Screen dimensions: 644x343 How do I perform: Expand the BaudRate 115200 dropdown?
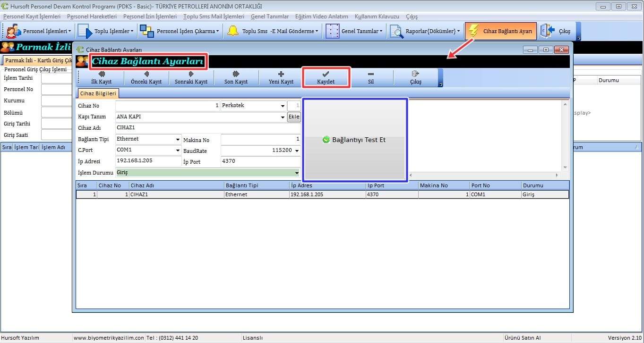click(297, 151)
